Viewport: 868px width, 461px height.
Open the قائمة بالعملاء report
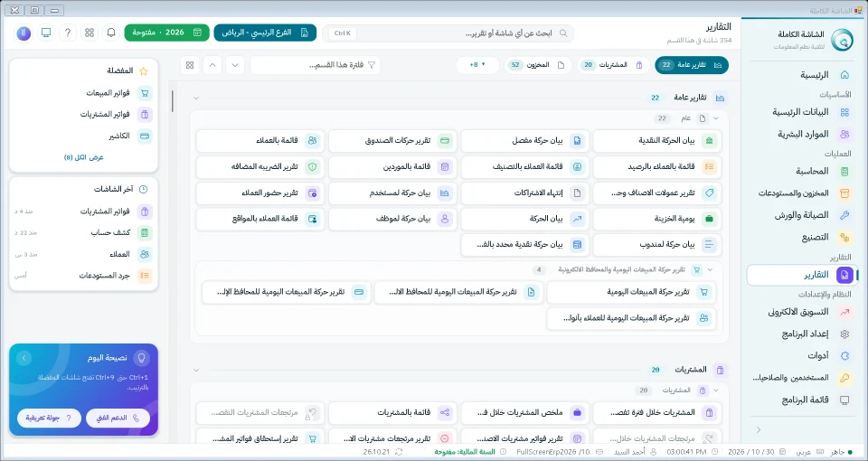coord(260,141)
